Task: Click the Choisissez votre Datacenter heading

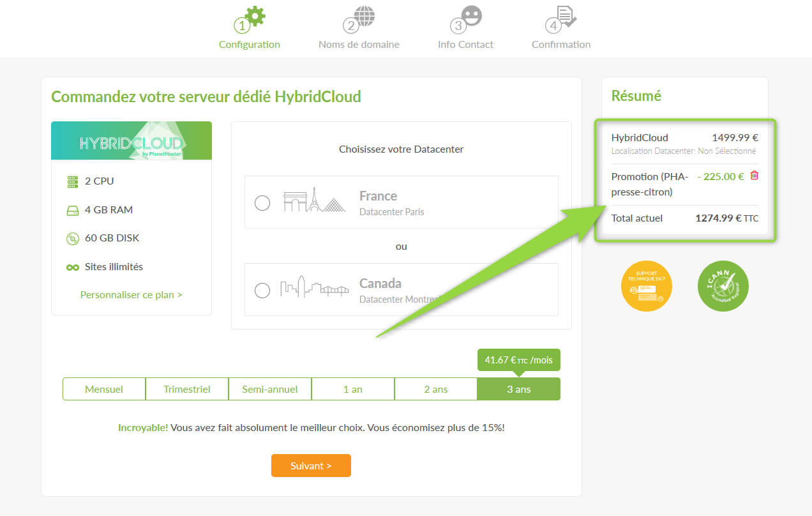Action: click(401, 149)
